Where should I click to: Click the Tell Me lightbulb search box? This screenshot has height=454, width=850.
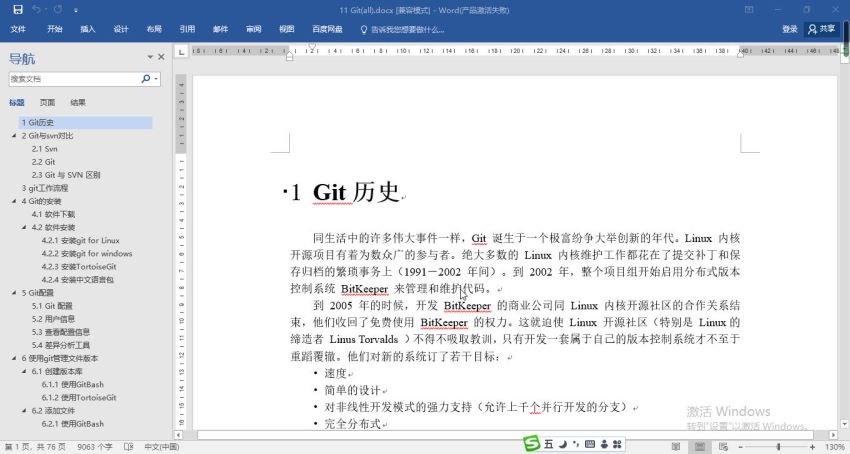pos(402,30)
